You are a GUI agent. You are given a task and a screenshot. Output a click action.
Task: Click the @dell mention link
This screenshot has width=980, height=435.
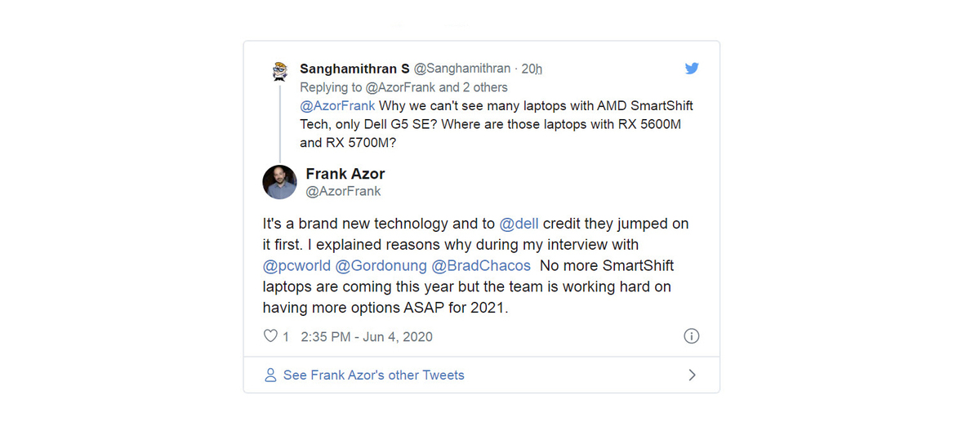pyautogui.click(x=519, y=224)
